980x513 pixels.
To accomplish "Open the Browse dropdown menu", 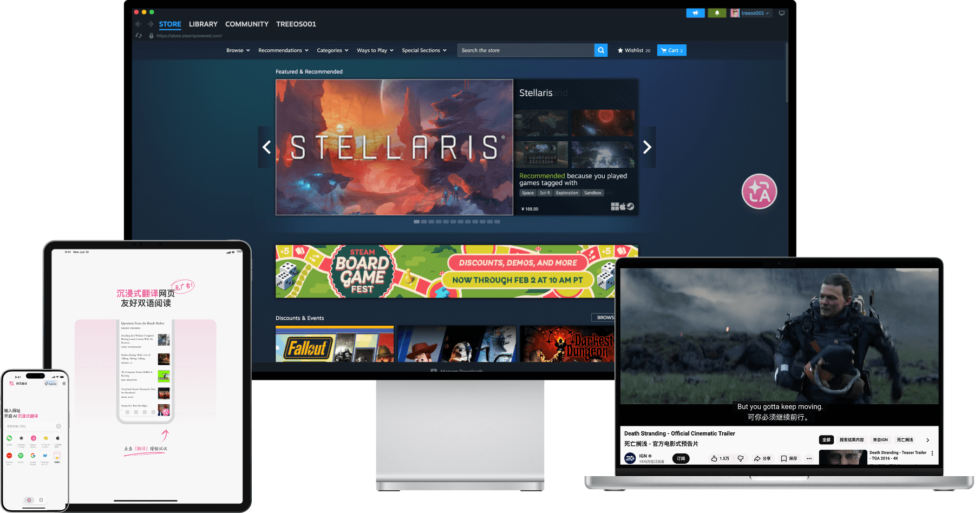I will (238, 50).
